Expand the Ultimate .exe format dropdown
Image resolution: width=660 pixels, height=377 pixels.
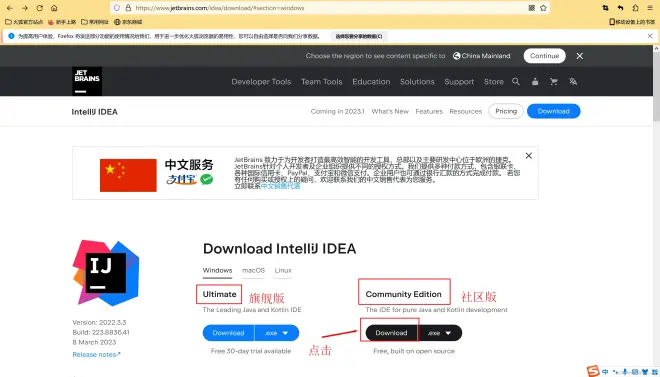[x=277, y=333]
